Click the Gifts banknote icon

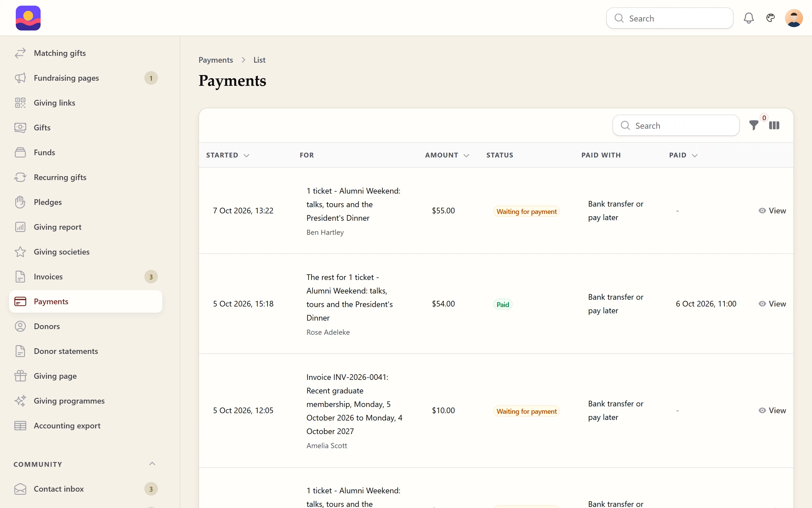(x=20, y=128)
